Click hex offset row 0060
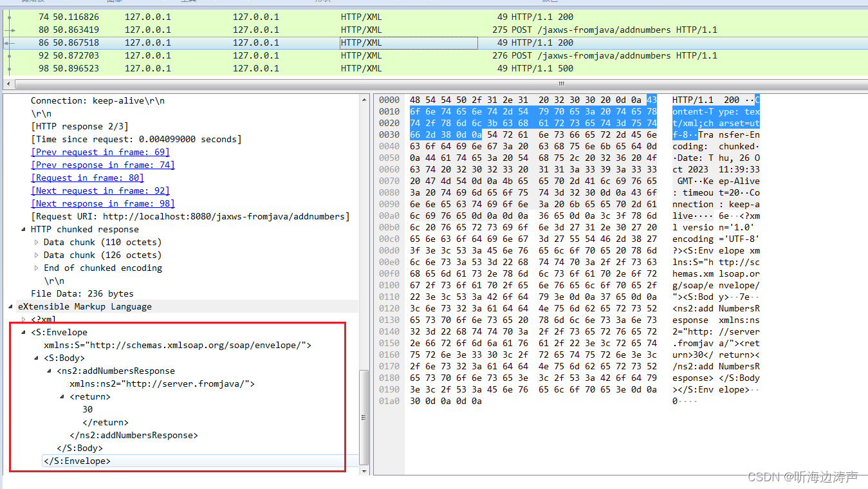 (x=389, y=170)
